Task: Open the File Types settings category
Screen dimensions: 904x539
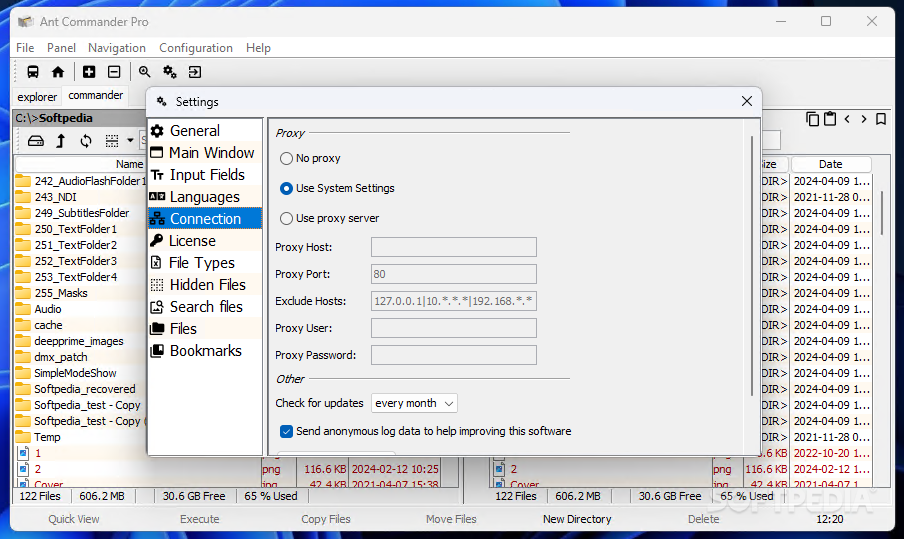Action: pyautogui.click(x=205, y=263)
